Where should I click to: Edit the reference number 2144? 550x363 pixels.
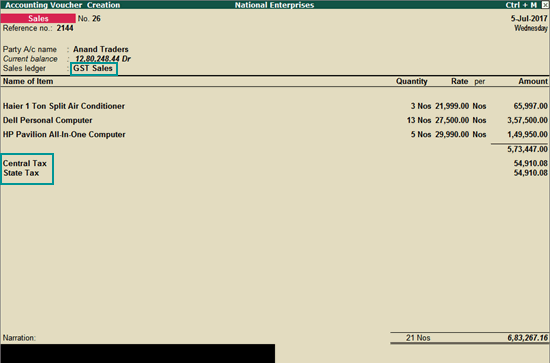tap(65, 28)
